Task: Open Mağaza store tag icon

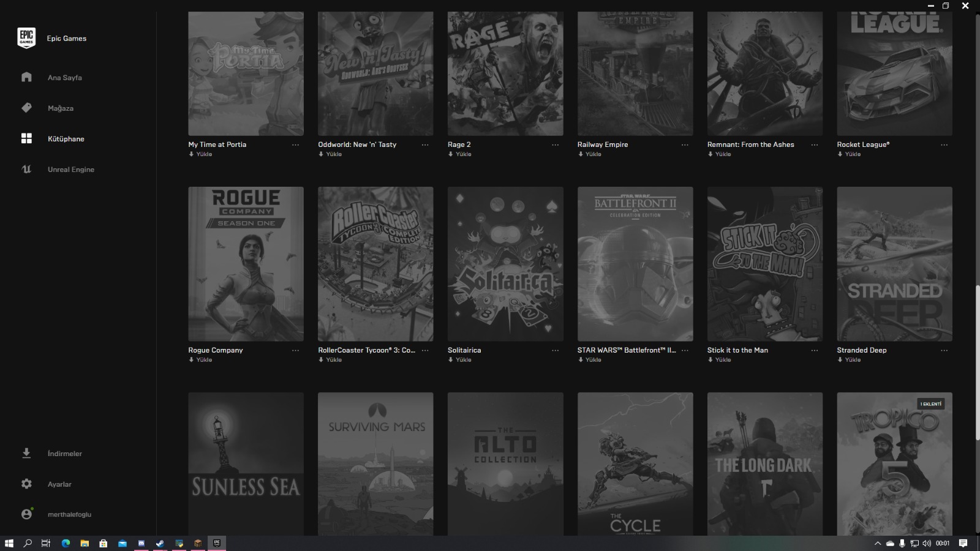Action: point(26,108)
